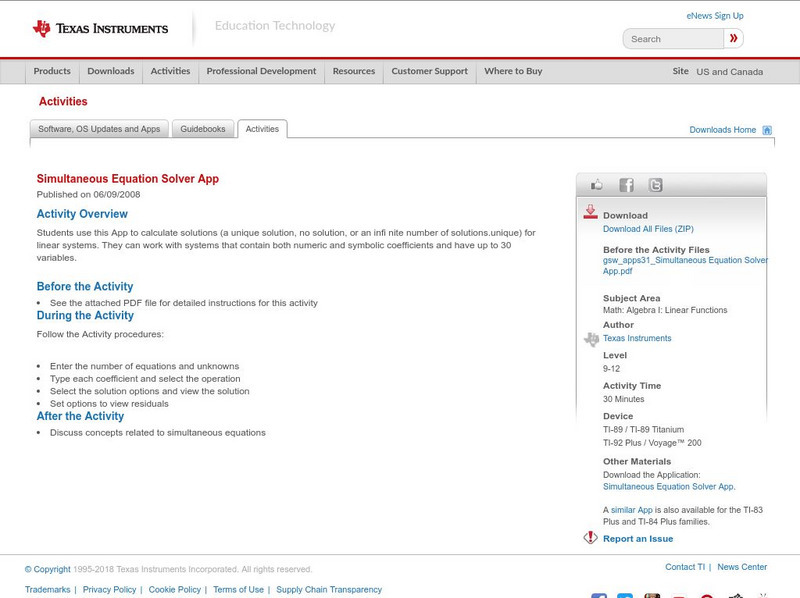Follow the similar App link
This screenshot has height=598, width=800.
(632, 510)
